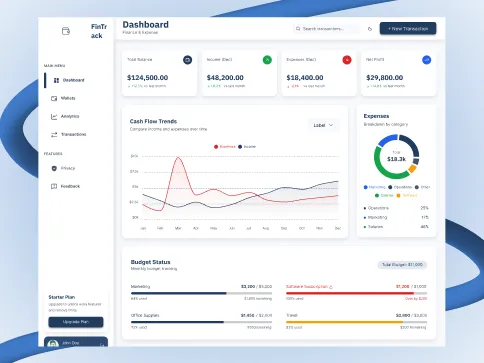Click the blue Marketing donut segment
The image size is (484, 363).
point(387,140)
